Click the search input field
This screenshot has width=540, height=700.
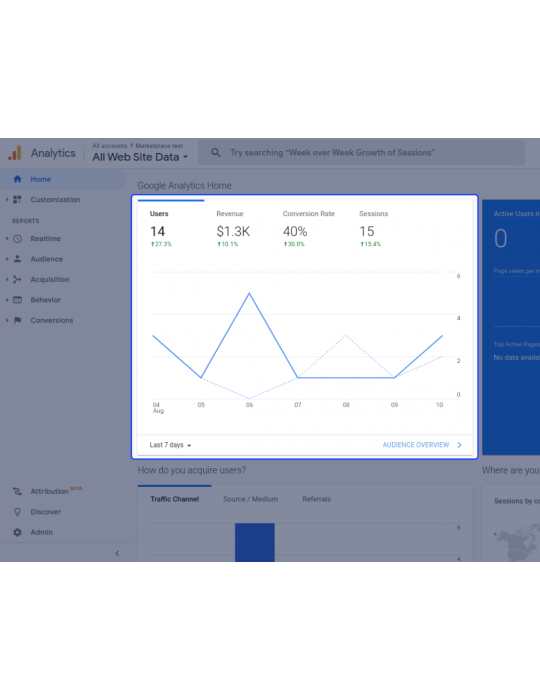[361, 153]
